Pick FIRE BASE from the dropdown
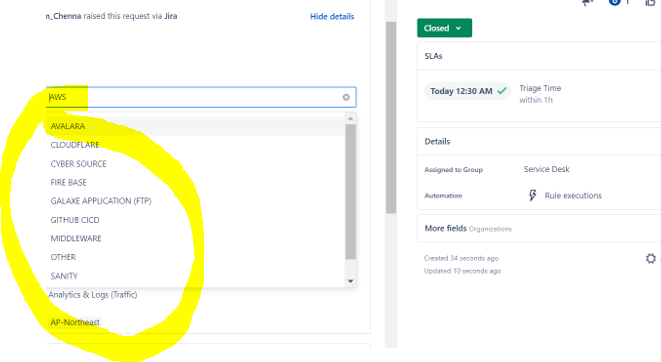The height and width of the screenshot is (362, 661). click(195, 182)
